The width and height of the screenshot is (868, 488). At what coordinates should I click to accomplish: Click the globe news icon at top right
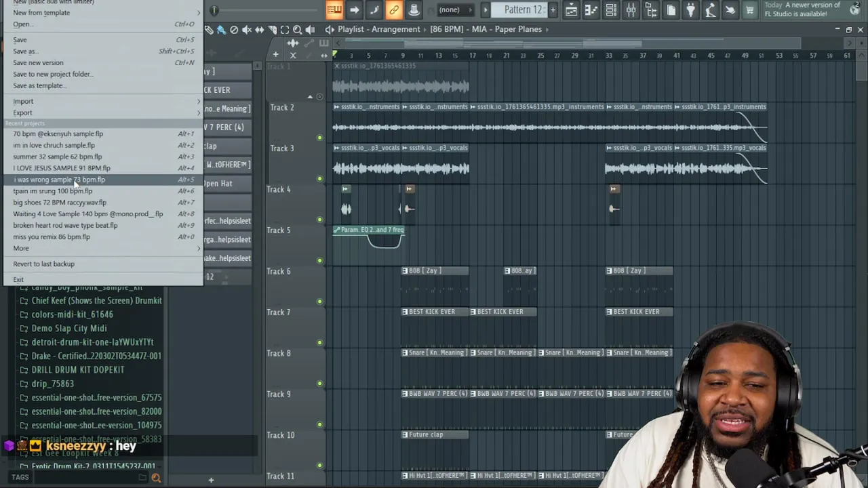coord(854,10)
